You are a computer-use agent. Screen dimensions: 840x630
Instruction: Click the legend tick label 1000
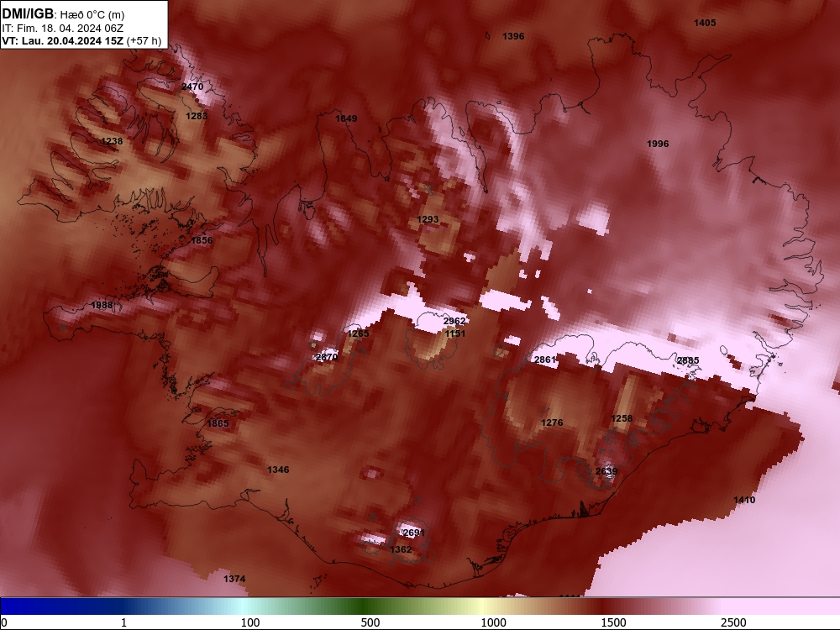493,622
